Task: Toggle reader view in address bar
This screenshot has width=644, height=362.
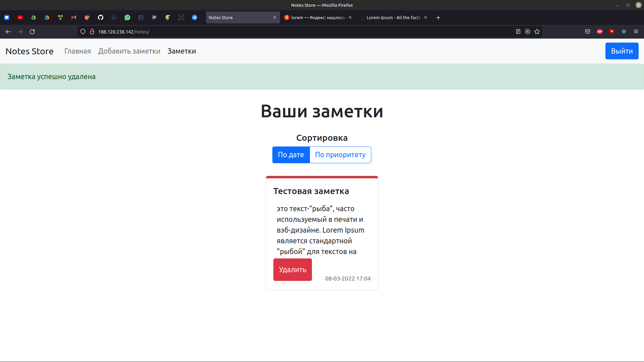Action: 518,32
